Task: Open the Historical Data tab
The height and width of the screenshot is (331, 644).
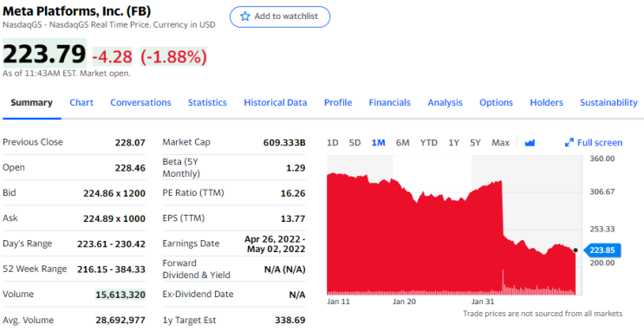Action: pos(275,102)
